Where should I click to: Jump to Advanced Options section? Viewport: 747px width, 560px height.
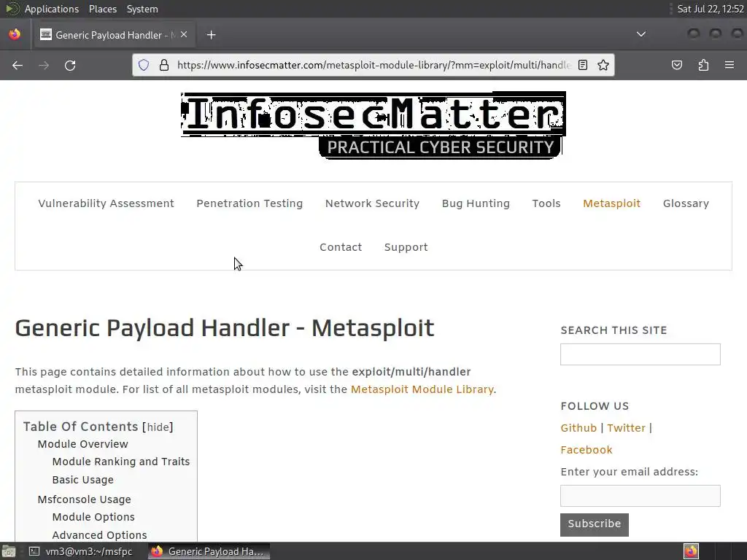coord(99,534)
